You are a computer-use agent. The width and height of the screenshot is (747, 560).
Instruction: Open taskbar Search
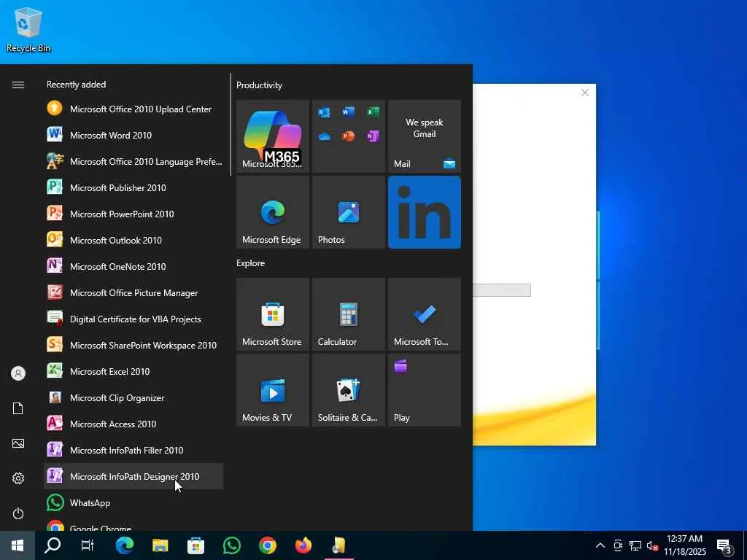(53, 545)
